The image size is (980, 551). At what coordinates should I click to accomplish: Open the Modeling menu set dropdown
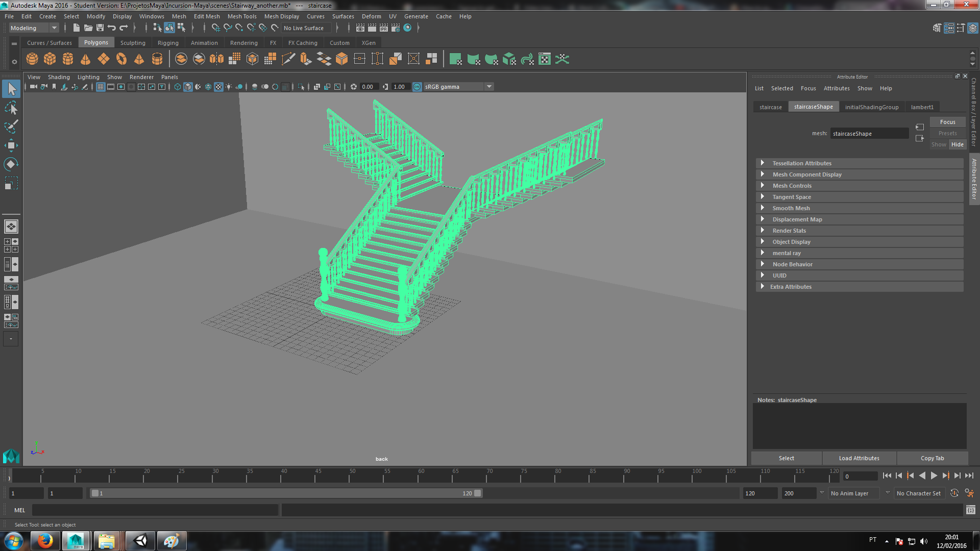[34, 28]
